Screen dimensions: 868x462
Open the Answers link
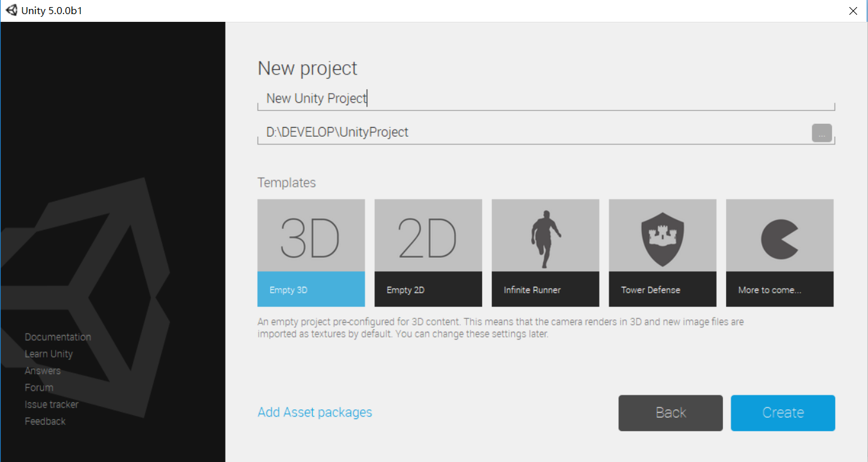(x=42, y=370)
